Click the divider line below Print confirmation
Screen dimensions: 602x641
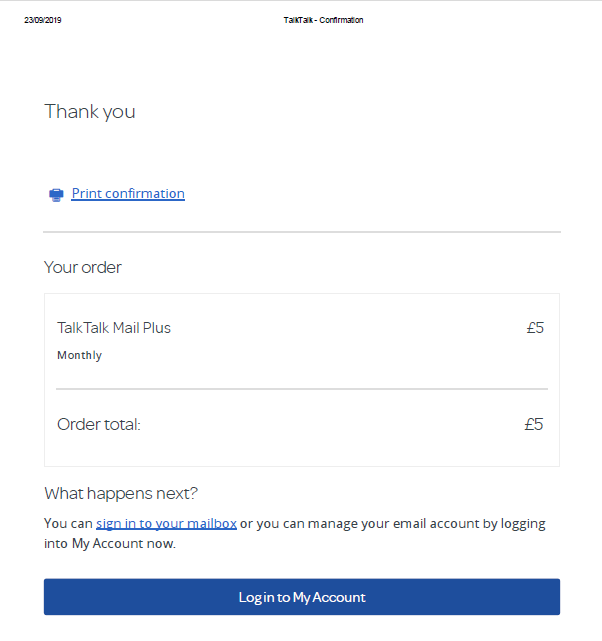[301, 232]
